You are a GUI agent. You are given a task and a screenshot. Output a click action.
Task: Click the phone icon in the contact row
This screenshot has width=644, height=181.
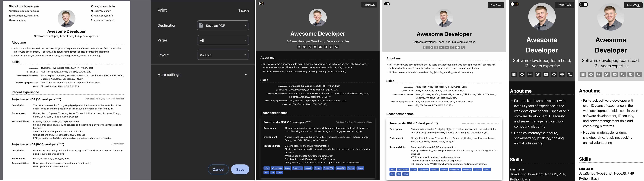pos(336,47)
